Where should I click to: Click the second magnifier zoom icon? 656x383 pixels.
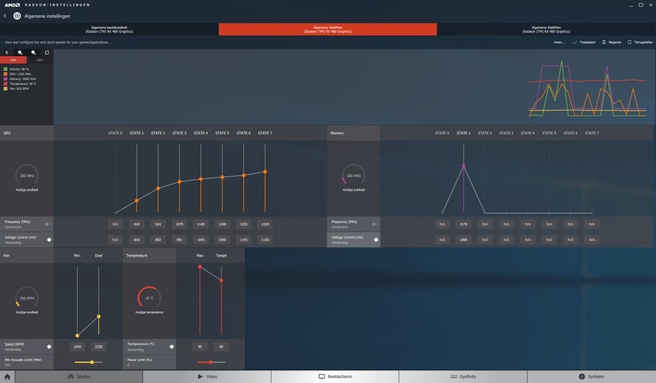33,52
